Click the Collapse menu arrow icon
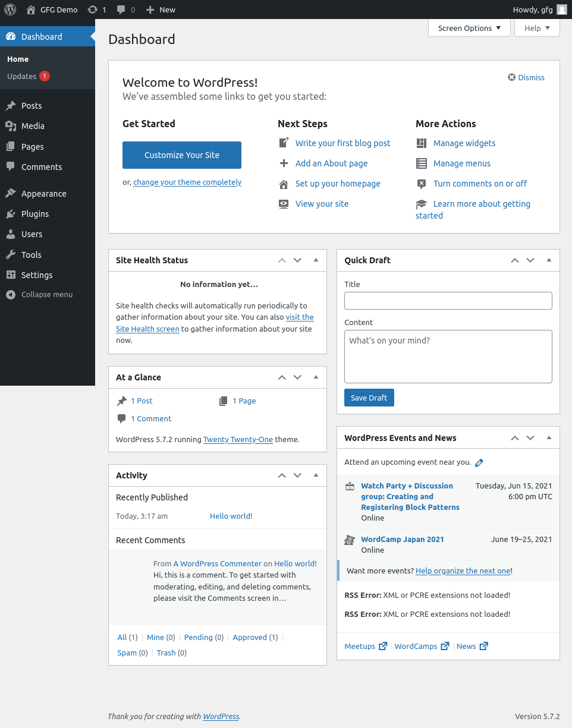The height and width of the screenshot is (728, 572). point(11,295)
